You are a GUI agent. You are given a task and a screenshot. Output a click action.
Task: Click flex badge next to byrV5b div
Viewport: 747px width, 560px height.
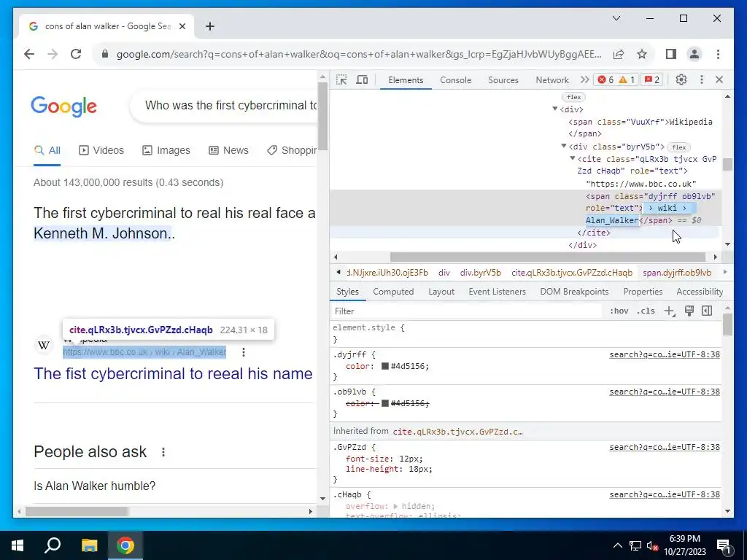679,147
